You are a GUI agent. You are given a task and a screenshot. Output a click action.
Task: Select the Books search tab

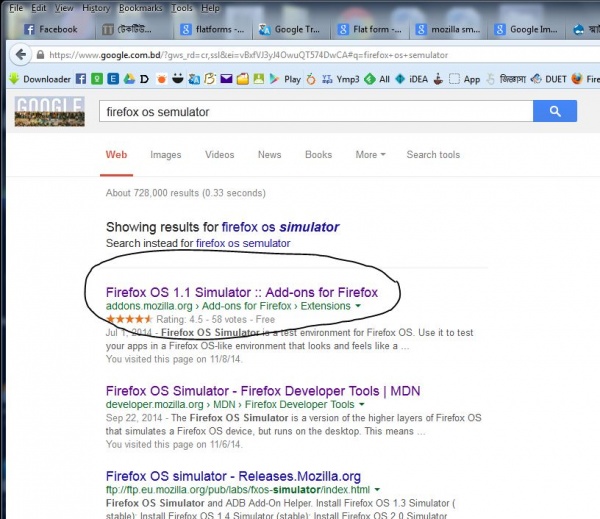point(318,155)
